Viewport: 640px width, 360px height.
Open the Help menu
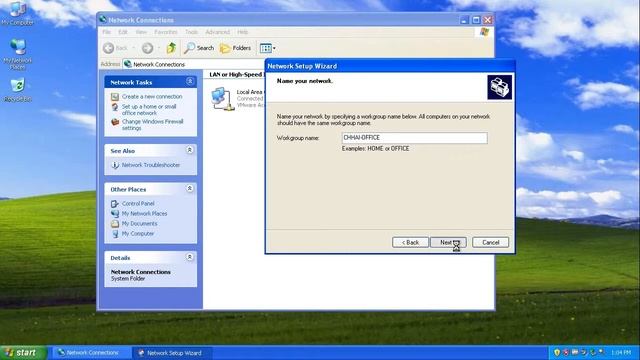pos(243,32)
